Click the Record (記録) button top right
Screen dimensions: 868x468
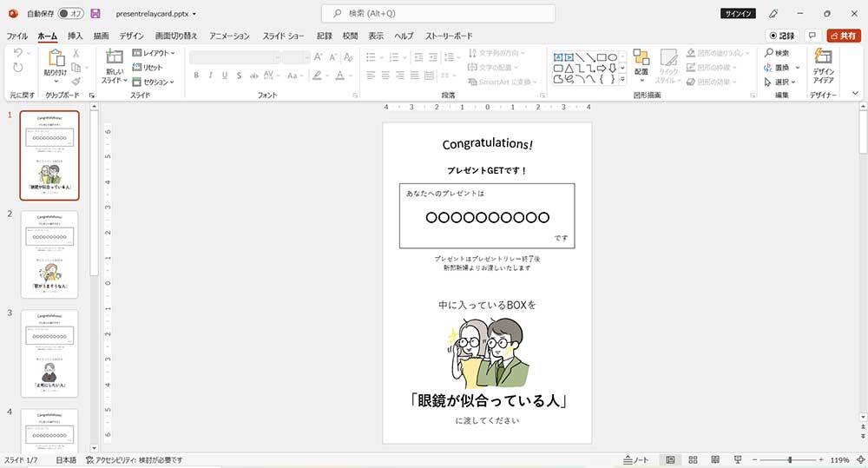click(x=782, y=36)
